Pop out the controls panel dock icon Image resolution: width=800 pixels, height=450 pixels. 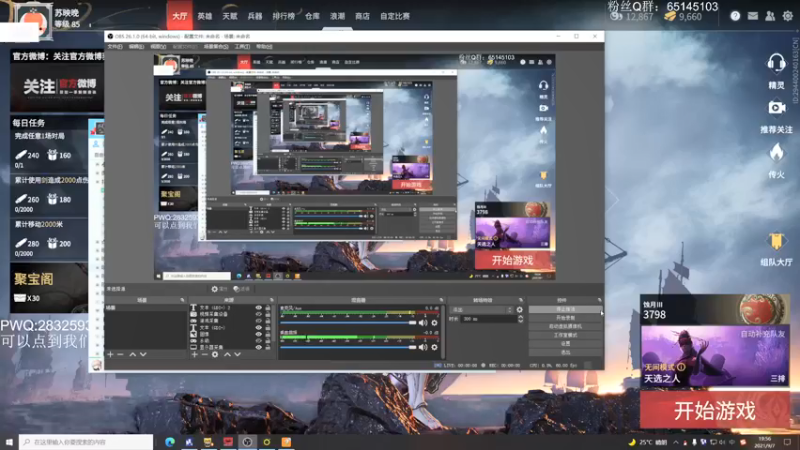[x=599, y=300]
